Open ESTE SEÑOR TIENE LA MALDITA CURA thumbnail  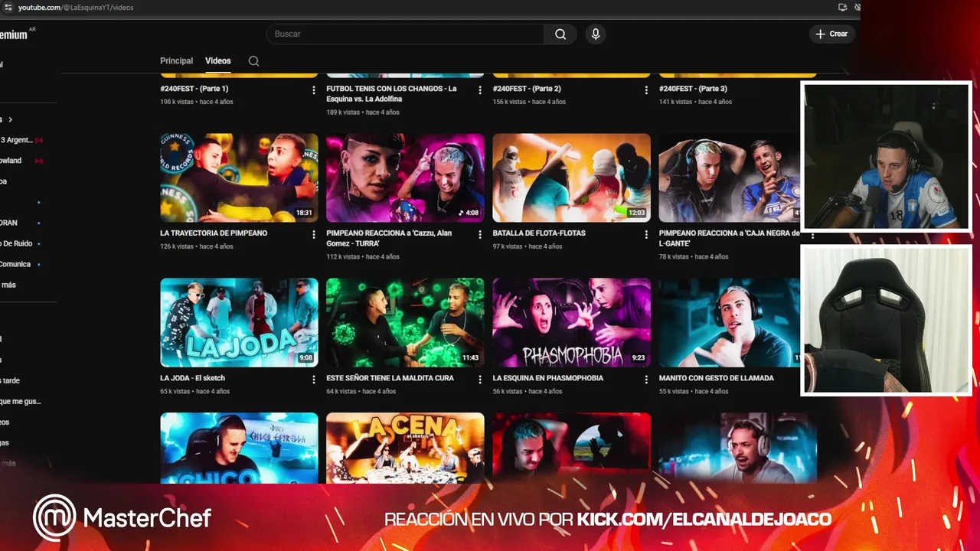405,323
